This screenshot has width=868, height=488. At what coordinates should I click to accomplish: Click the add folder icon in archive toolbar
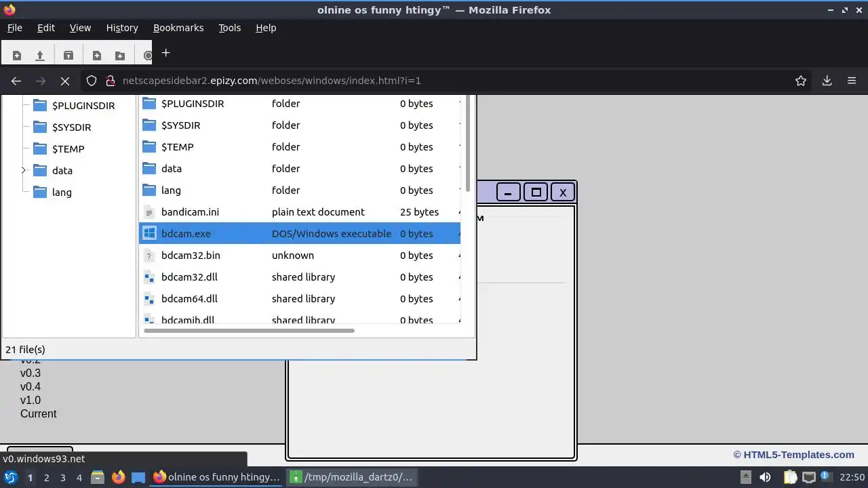(120, 56)
